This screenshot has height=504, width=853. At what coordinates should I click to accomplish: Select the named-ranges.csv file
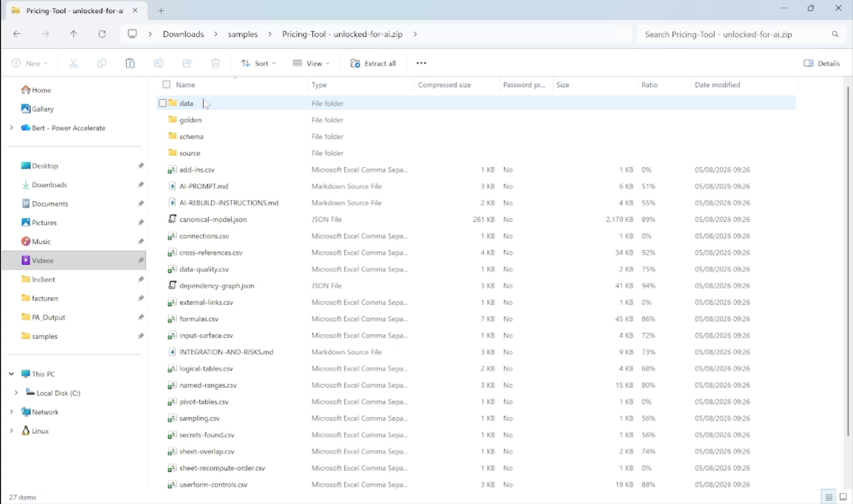tap(208, 385)
